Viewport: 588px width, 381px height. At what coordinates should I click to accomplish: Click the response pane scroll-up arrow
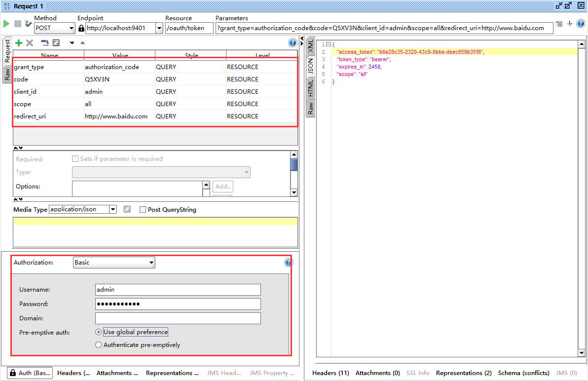582,44
